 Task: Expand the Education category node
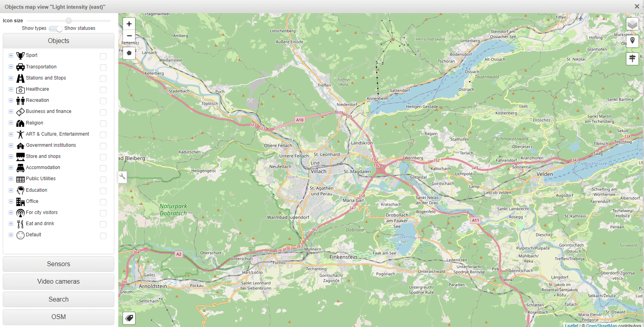(11, 190)
